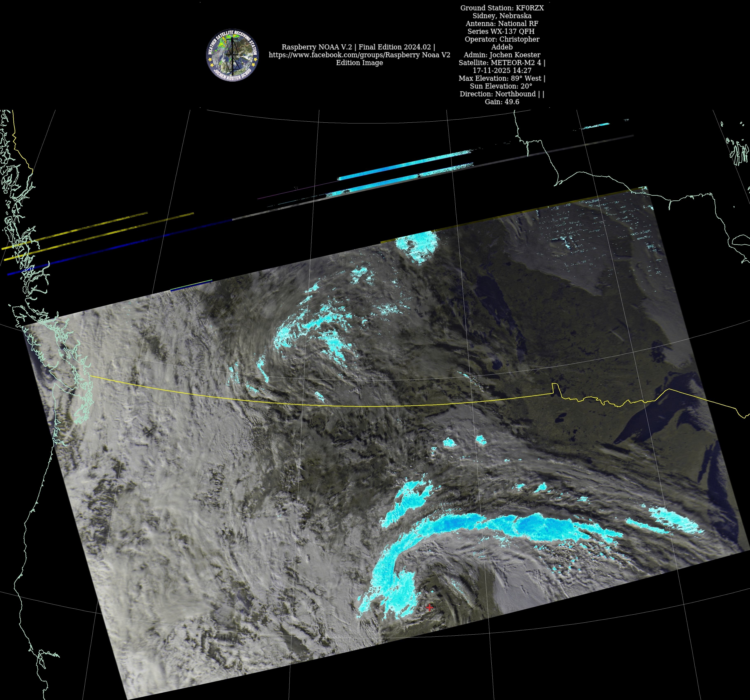Click the Sidney, Nebraska location text
This screenshot has height=700, width=750.
tap(502, 16)
